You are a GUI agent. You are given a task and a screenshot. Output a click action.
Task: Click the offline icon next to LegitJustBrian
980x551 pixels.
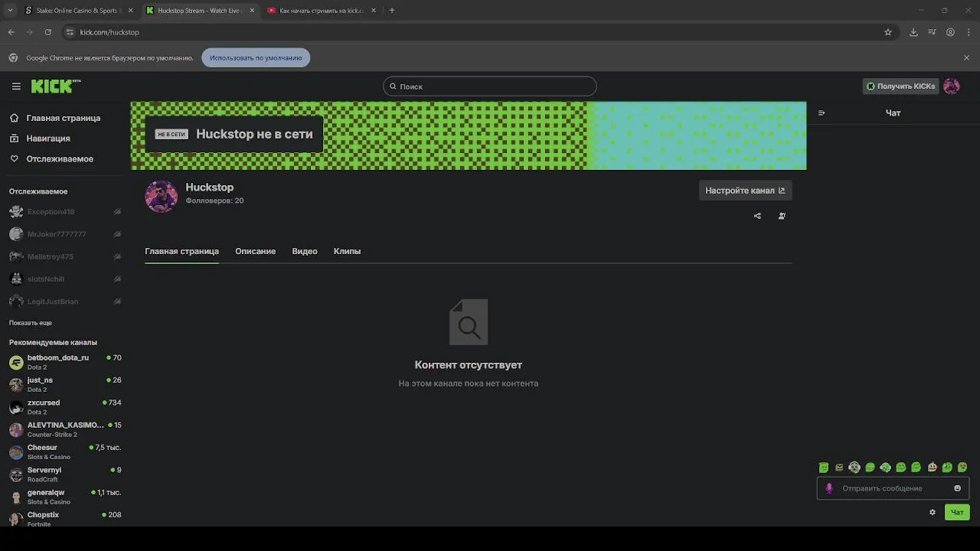pyautogui.click(x=117, y=302)
